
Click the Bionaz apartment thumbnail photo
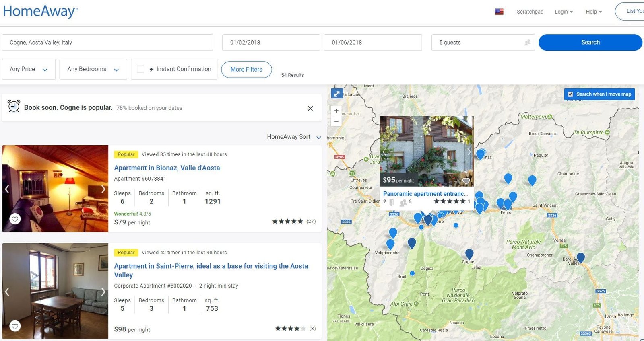55,188
